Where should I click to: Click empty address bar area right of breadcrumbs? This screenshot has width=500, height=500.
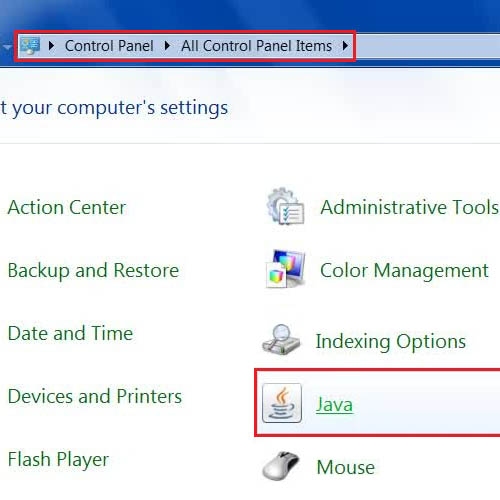[428, 46]
